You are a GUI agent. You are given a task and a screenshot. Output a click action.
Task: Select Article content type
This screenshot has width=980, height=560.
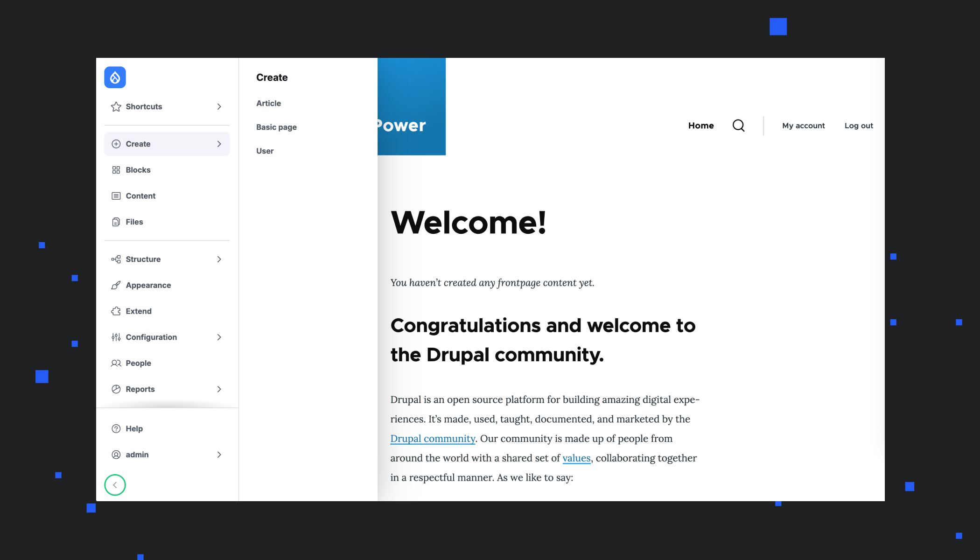pyautogui.click(x=268, y=103)
